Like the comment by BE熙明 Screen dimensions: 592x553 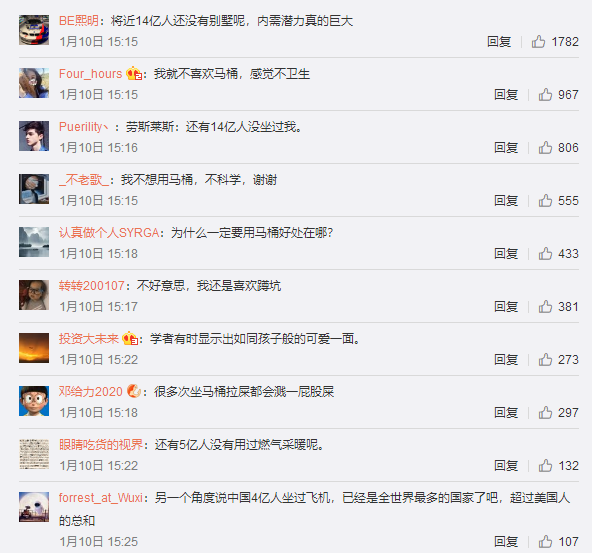[x=538, y=42]
